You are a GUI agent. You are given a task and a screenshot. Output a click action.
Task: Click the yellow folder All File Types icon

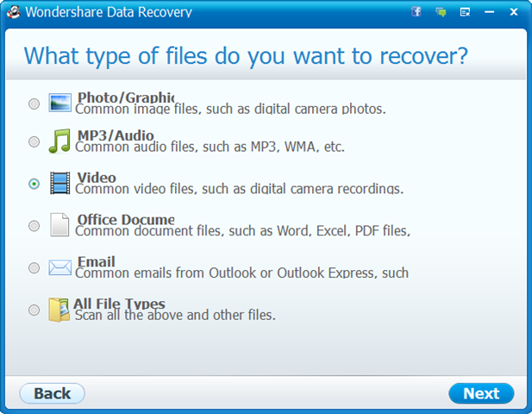pos(59,310)
